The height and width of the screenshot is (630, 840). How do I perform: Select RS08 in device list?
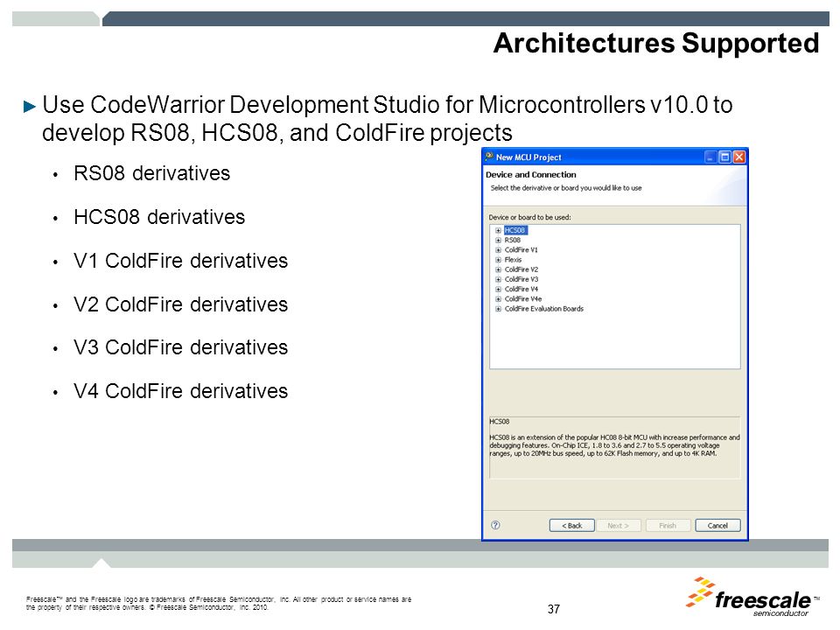coord(513,240)
